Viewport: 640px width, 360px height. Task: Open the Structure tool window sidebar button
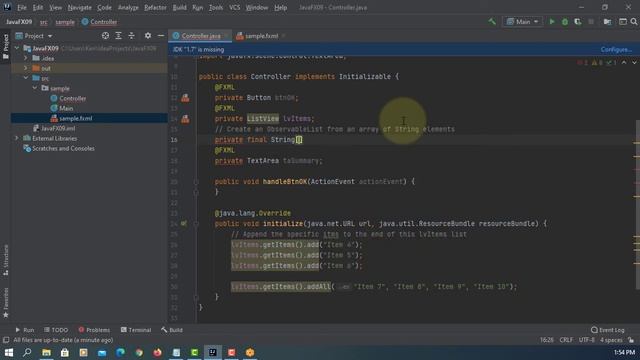point(6,260)
